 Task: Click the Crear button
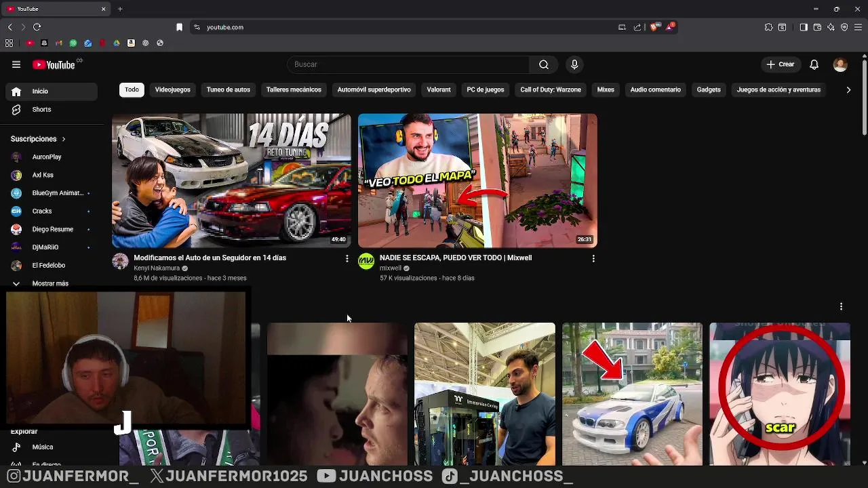click(x=780, y=64)
